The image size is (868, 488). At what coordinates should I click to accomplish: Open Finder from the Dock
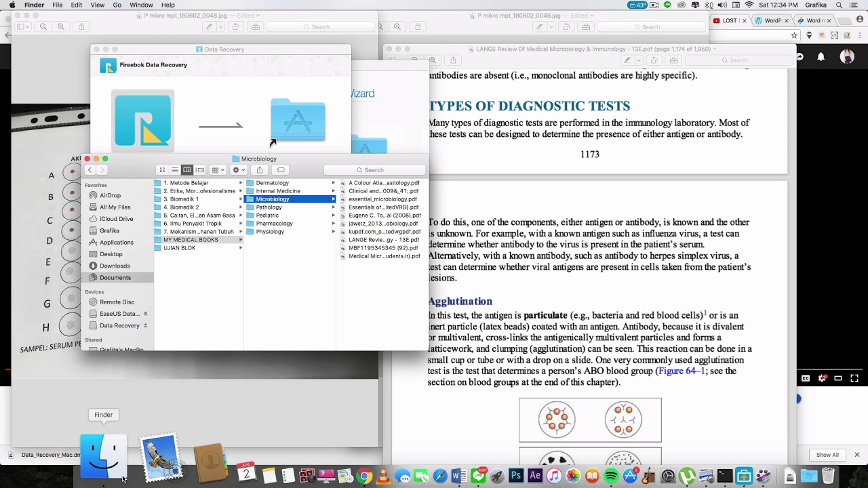pos(103,456)
